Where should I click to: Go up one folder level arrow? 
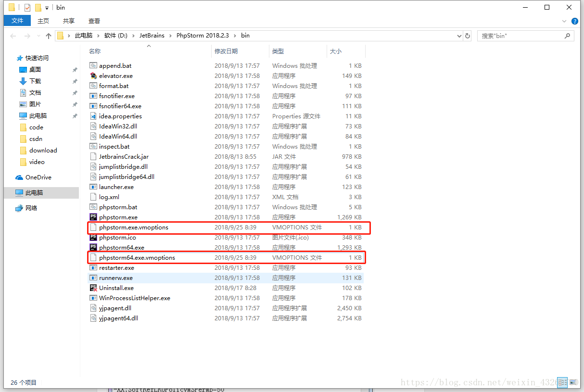(x=48, y=36)
